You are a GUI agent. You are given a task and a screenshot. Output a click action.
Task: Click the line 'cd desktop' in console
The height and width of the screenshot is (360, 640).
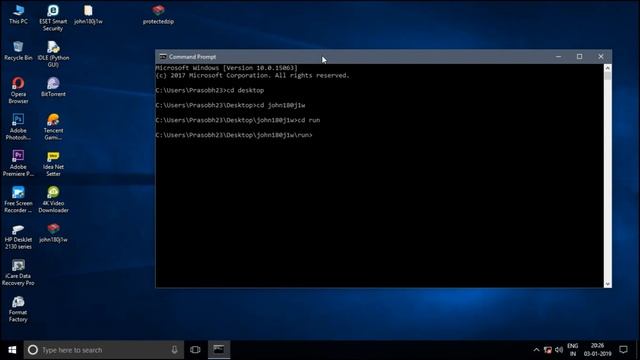pos(210,90)
